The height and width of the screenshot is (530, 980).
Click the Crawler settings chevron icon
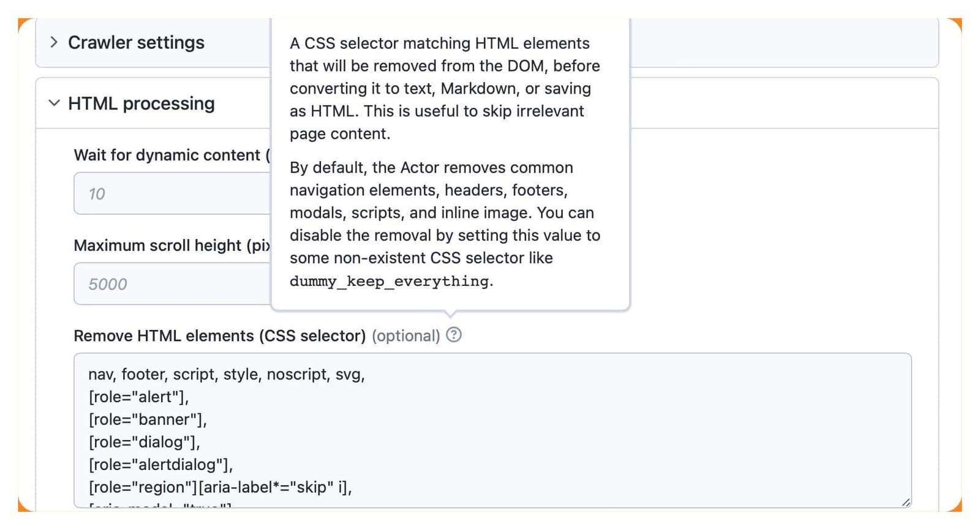pyautogui.click(x=54, y=42)
